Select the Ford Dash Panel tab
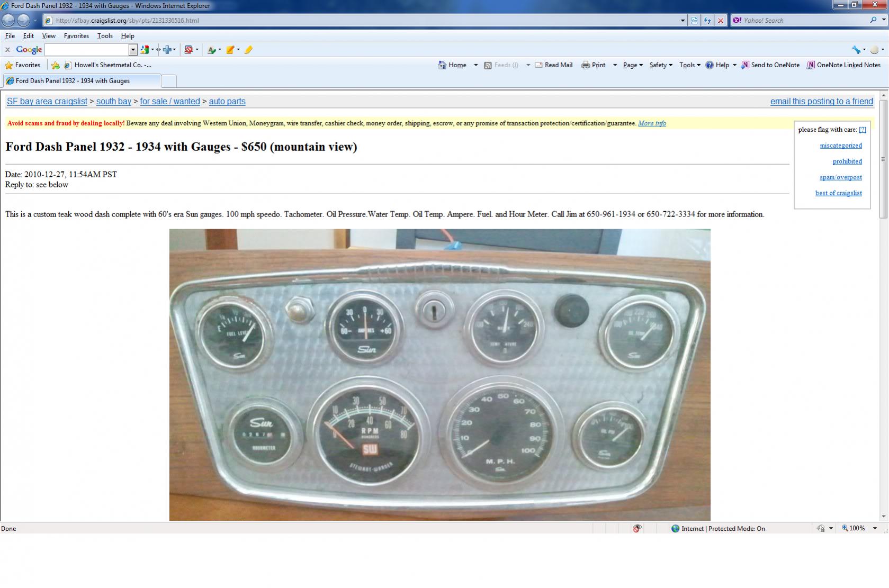The height and width of the screenshot is (588, 889). tap(82, 81)
